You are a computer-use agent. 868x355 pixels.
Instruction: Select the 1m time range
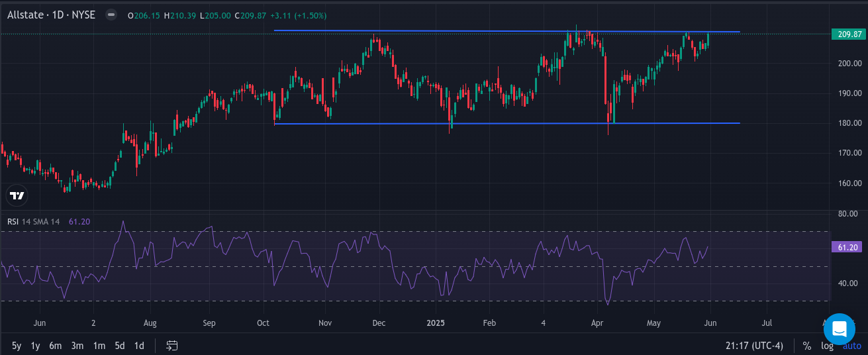click(99, 345)
